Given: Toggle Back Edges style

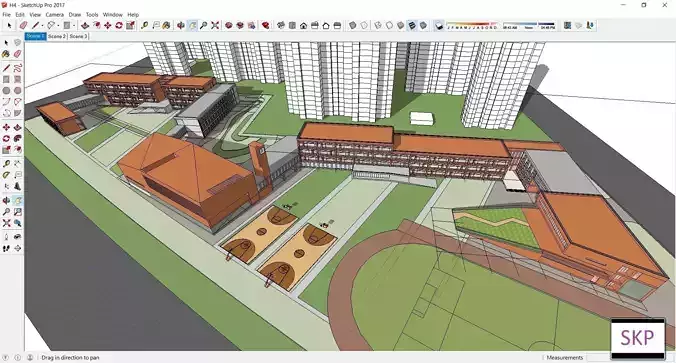Looking at the screenshot, I should [364, 25].
